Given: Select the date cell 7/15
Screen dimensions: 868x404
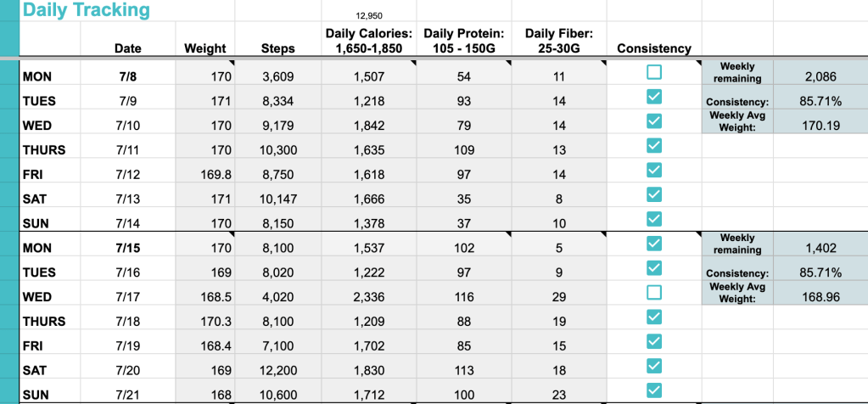Looking at the screenshot, I should point(127,248).
